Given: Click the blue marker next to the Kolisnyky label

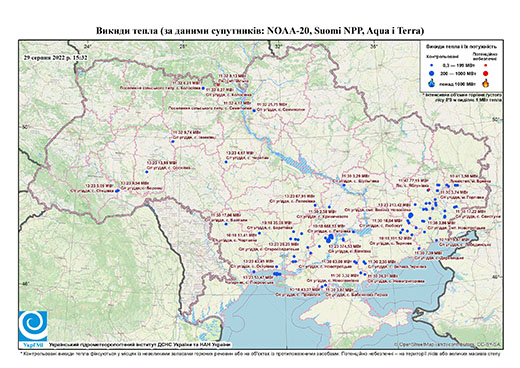Looking at the screenshot, I should (203, 88).
